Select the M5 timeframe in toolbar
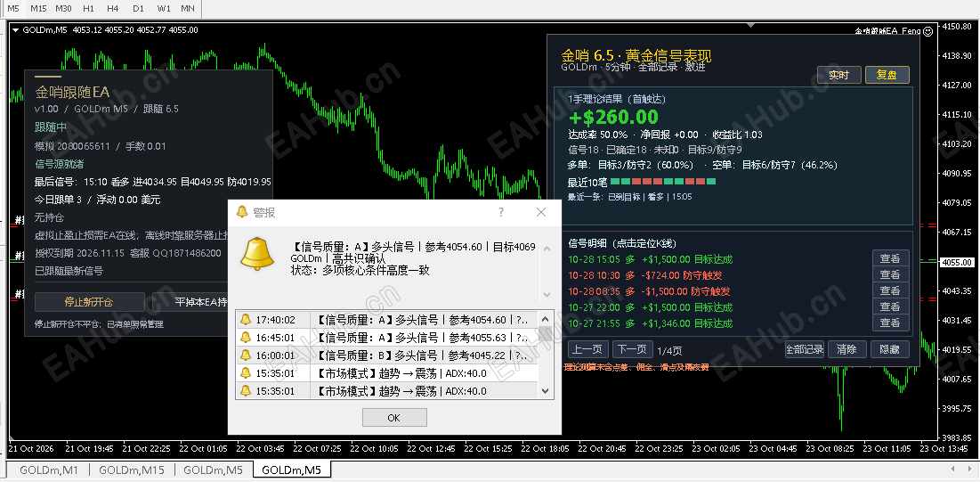This screenshot has width=980, height=482. pos(13,9)
